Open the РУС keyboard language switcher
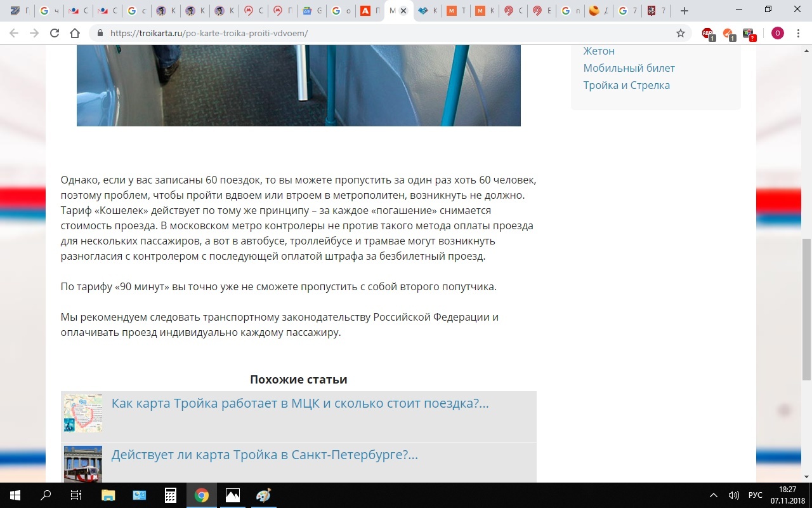Screen dimensions: 812x508 pos(755,495)
